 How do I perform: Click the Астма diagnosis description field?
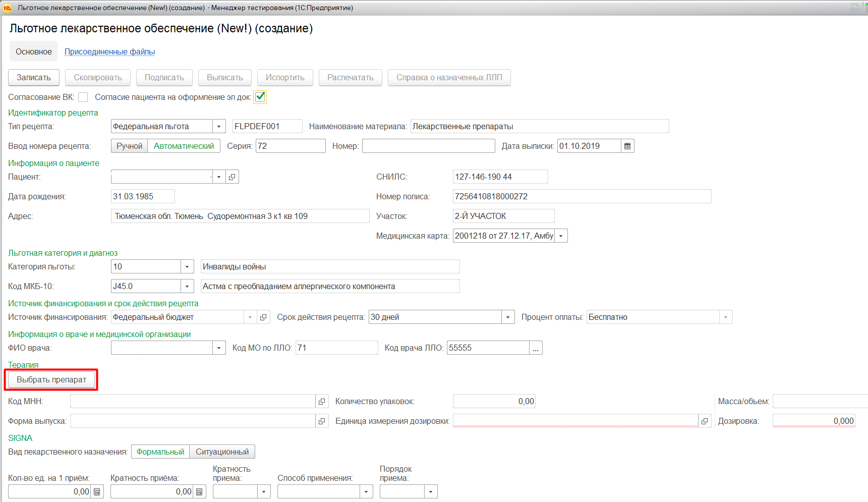pos(330,286)
